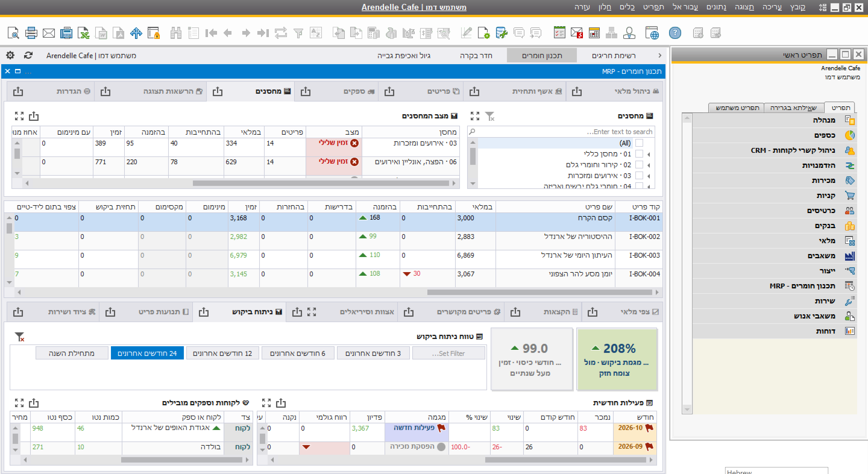The width and height of the screenshot is (868, 474).
Task: Switch to חדר בקרה tab
Action: coord(476,55)
